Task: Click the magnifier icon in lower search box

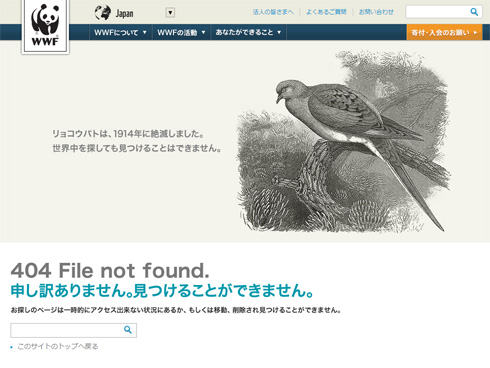Action: 128,330
